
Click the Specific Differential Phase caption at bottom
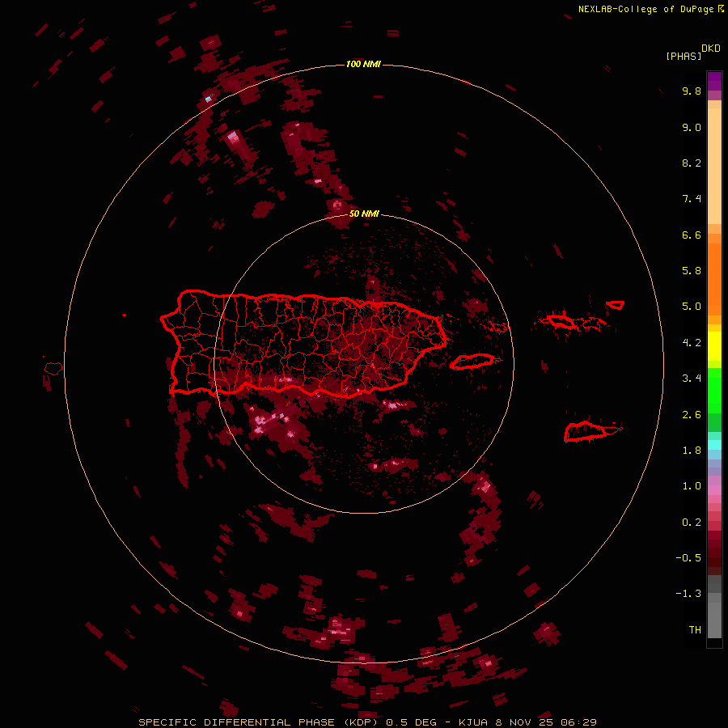pos(368,722)
